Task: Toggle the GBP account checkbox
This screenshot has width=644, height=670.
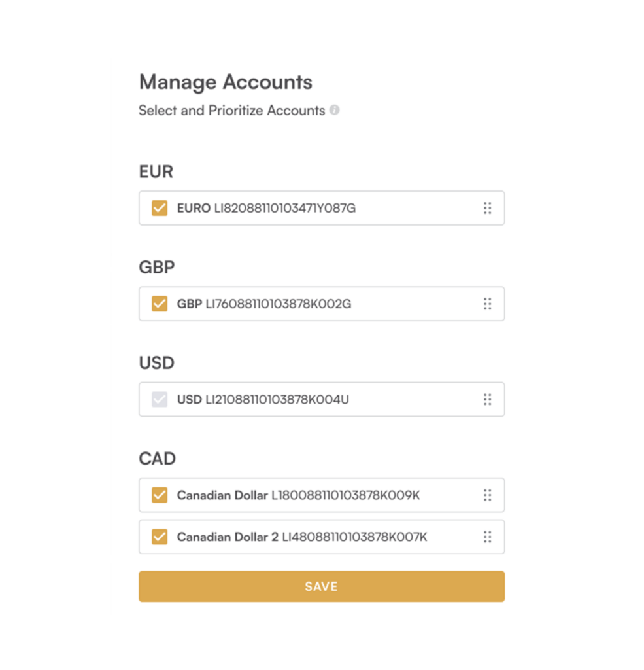Action: click(160, 304)
